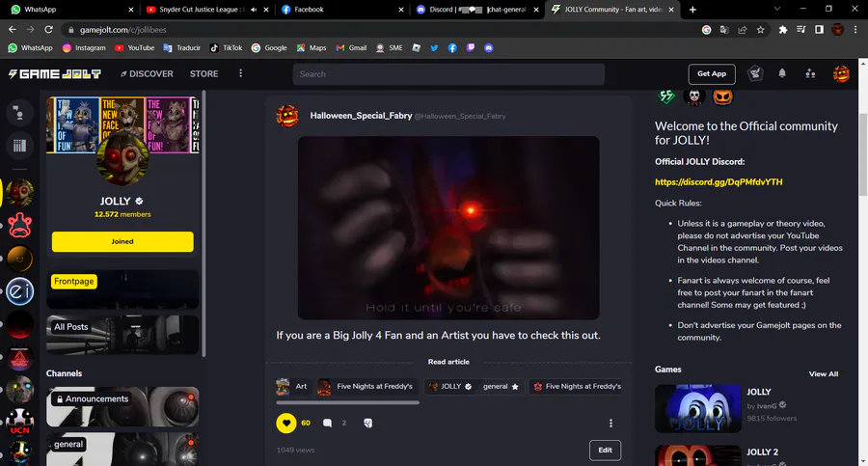Toggle the Joined membership button
This screenshot has height=466, width=868.
[122, 241]
